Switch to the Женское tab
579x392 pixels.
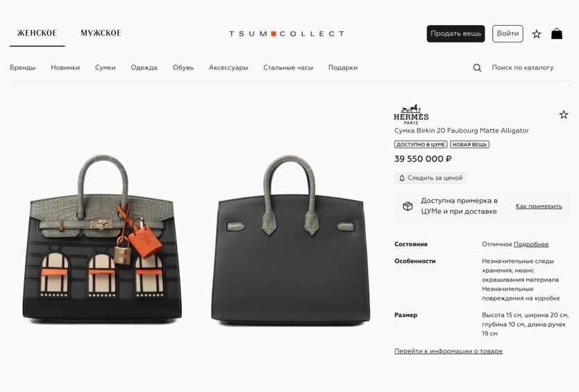tap(37, 33)
